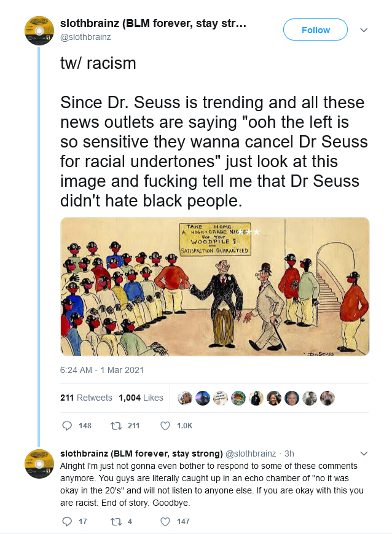Click the slothbrainz display name on the reply tweet
This screenshot has width=392, height=534.
click(141, 454)
